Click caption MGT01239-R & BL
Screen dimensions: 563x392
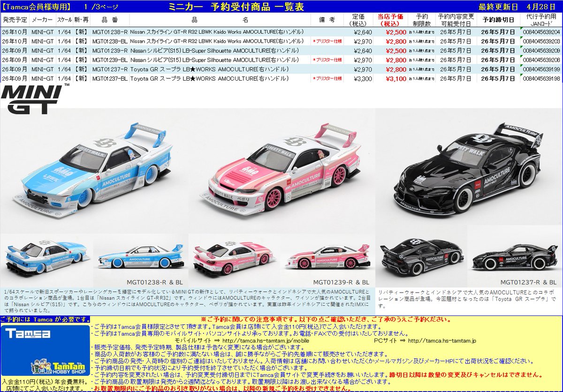[341, 282]
